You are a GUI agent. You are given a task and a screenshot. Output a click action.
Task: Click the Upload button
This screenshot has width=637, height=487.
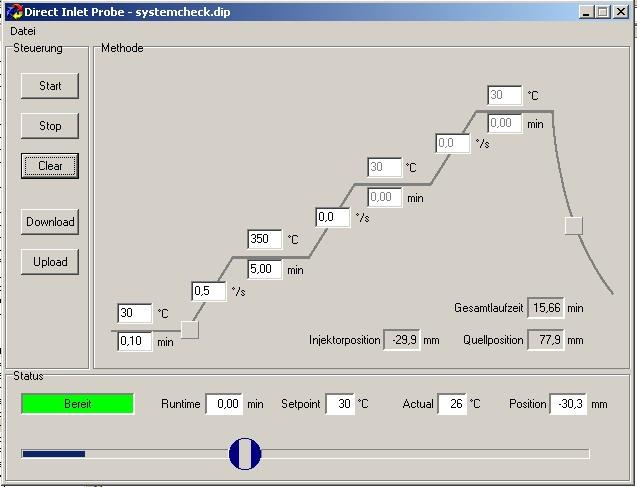[50, 262]
